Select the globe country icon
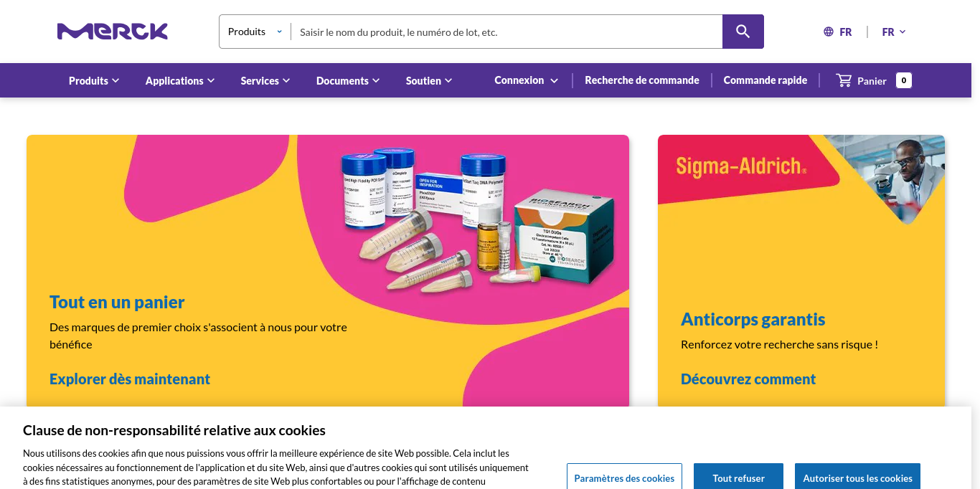Screen dimensions: 980x489 (x=829, y=32)
